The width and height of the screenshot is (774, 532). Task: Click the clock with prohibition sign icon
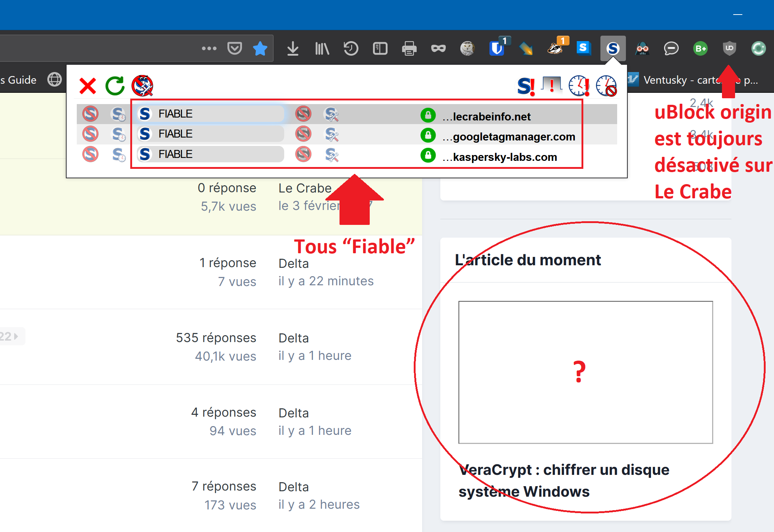coord(607,86)
